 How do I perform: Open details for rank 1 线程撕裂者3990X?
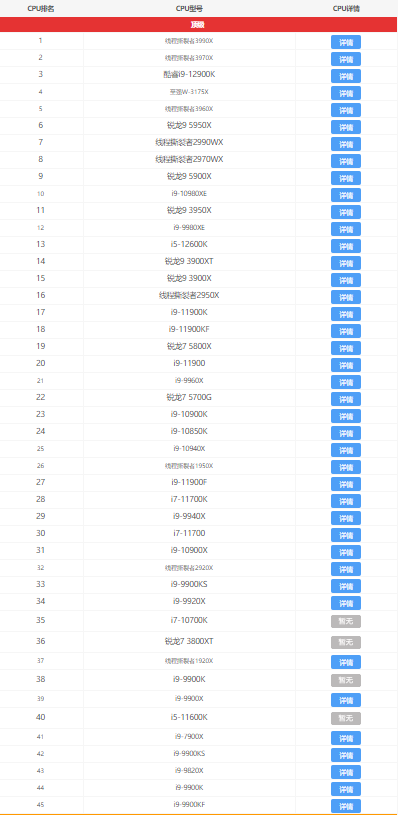(345, 42)
